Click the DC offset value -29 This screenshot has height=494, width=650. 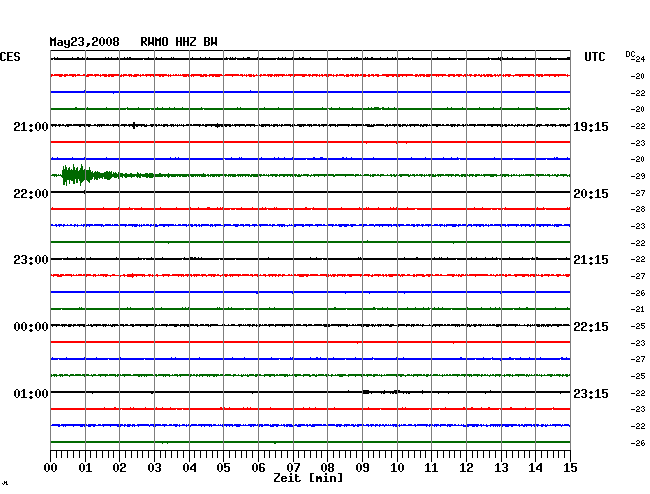click(x=638, y=176)
